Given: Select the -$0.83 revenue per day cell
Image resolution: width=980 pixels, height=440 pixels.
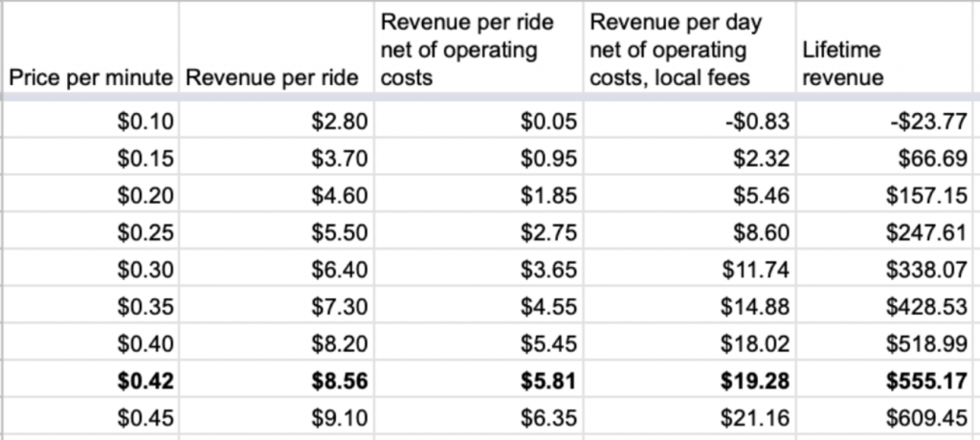Looking at the screenshot, I should point(761,120).
